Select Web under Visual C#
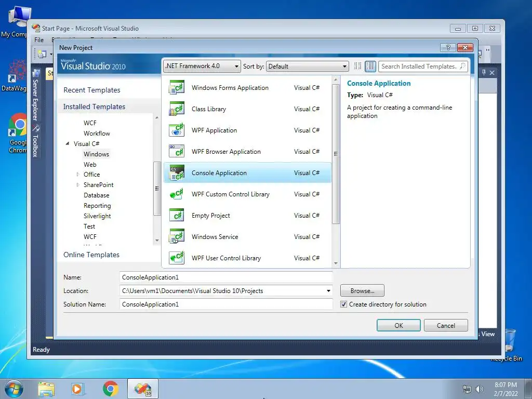Image resolution: width=532 pixels, height=399 pixels. click(x=90, y=165)
